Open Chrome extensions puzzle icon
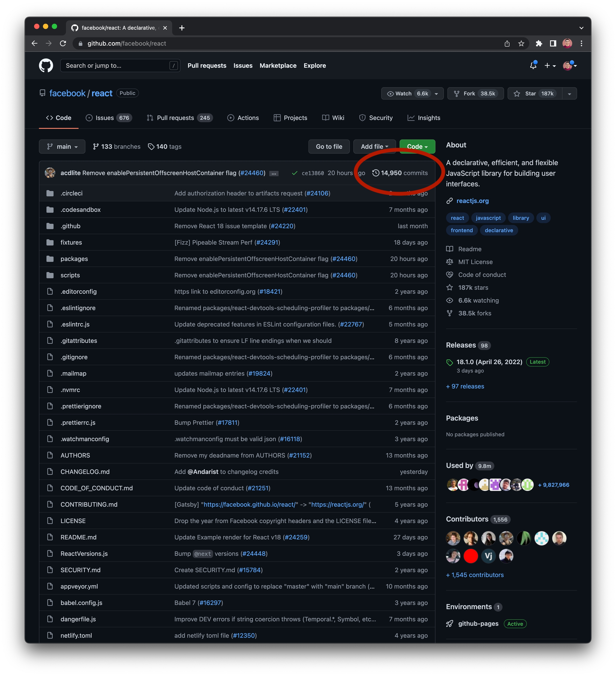The height and width of the screenshot is (676, 616). click(539, 44)
